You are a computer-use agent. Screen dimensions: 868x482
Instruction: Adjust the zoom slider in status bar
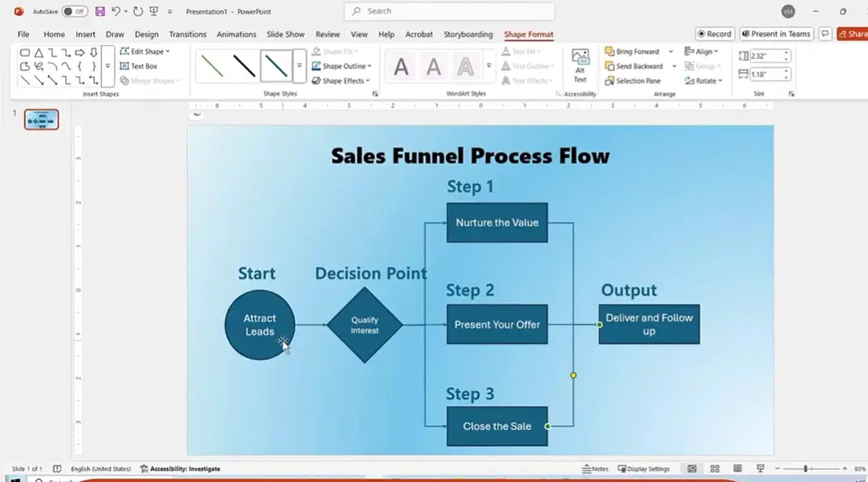(x=805, y=469)
